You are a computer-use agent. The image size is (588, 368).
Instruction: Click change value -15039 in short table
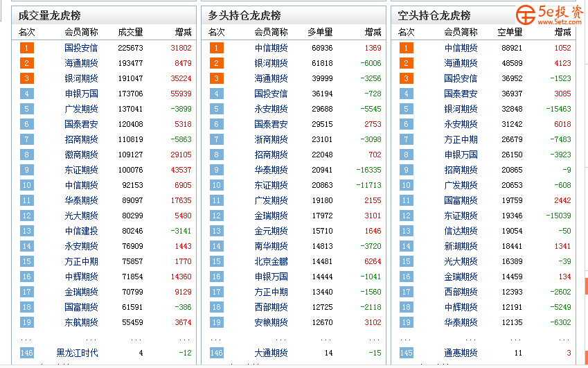click(558, 216)
